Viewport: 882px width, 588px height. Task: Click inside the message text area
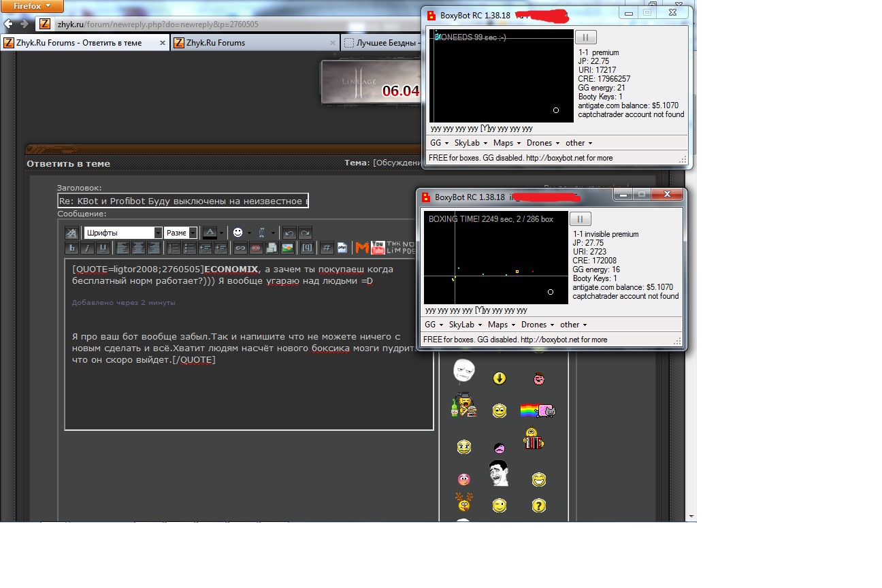click(249, 344)
